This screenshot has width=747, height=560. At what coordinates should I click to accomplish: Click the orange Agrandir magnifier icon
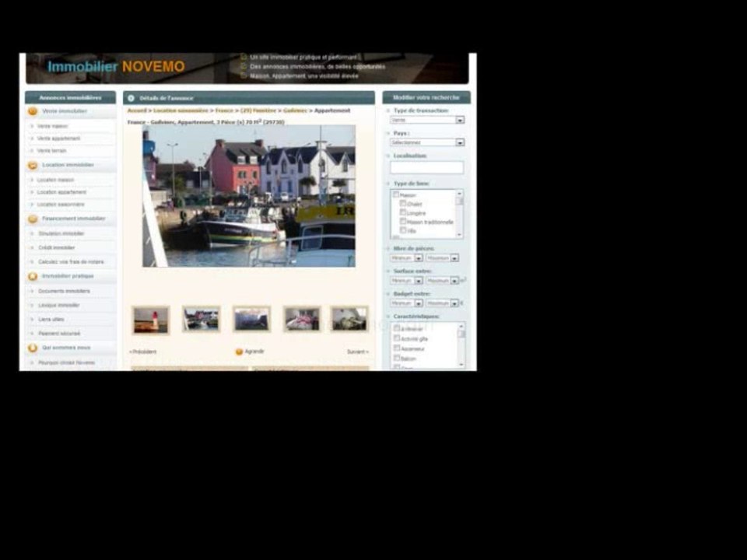point(239,352)
